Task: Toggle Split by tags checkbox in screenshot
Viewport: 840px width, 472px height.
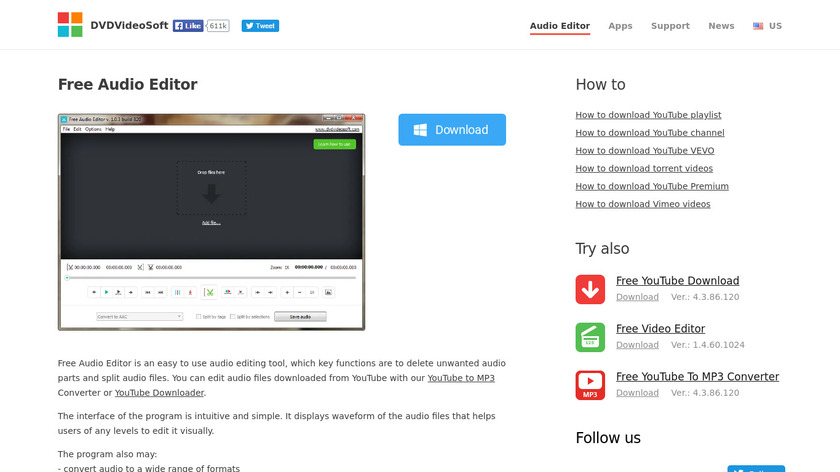Action: coord(199,317)
